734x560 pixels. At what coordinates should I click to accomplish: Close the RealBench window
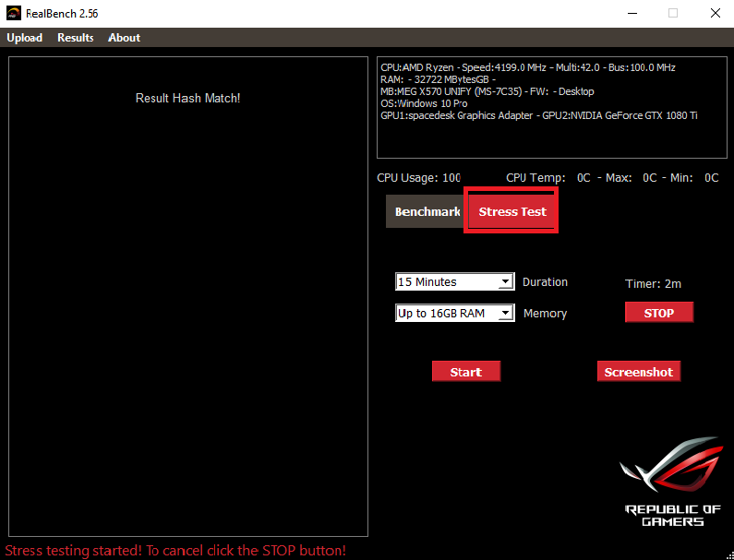[715, 13]
